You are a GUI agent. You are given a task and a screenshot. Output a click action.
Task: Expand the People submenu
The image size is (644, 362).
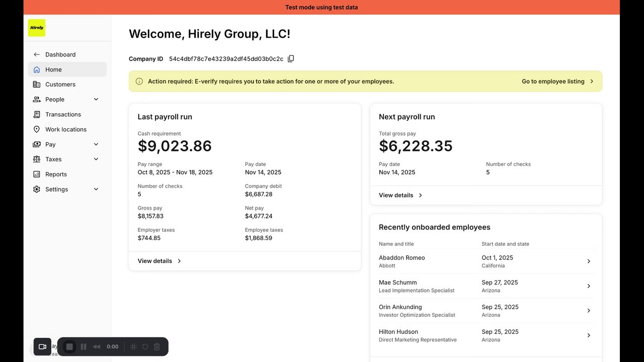click(x=96, y=100)
